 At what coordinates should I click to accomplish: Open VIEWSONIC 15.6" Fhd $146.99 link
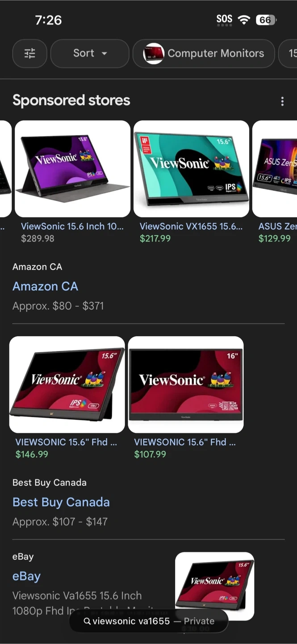66,442
